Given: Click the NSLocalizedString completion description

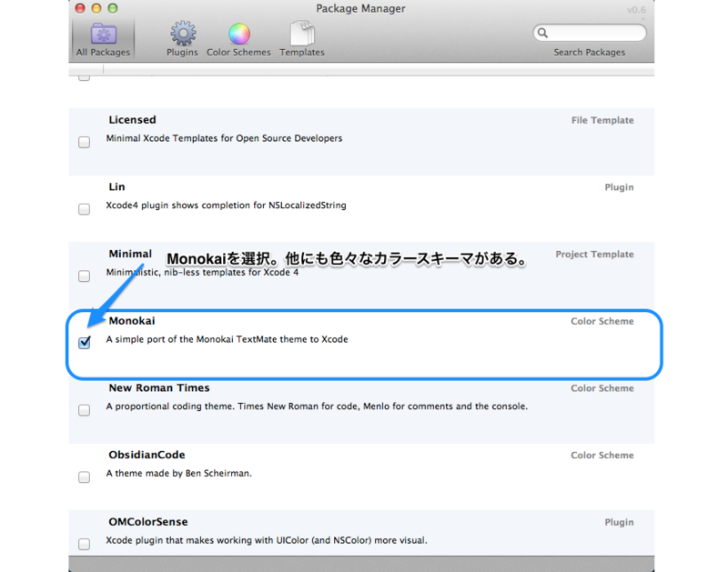Looking at the screenshot, I should (226, 205).
